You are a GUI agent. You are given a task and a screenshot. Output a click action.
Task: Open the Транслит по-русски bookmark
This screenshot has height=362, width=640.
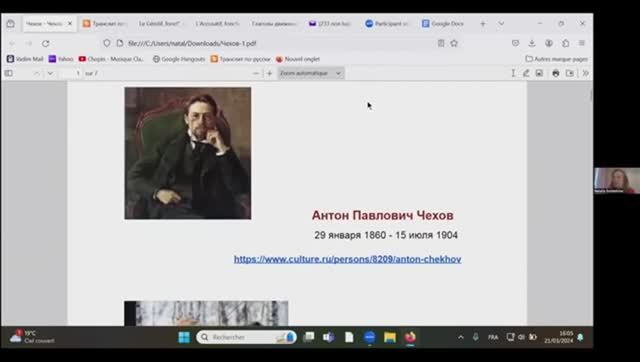(x=241, y=59)
